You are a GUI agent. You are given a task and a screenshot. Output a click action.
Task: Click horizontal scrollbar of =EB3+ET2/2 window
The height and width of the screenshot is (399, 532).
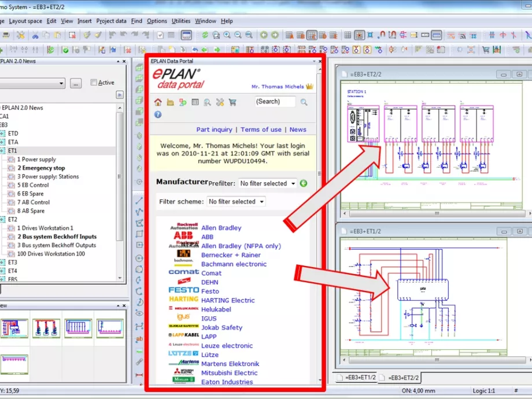[x=437, y=213]
